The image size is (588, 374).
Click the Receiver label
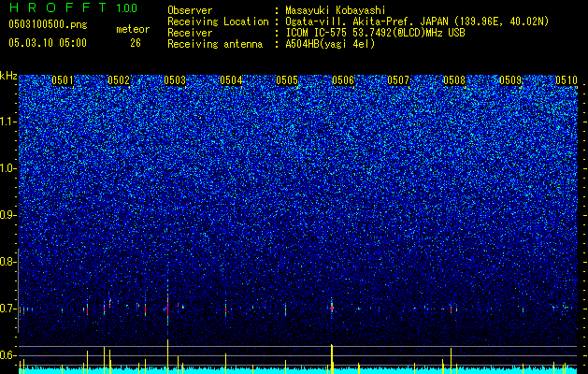[x=190, y=33]
